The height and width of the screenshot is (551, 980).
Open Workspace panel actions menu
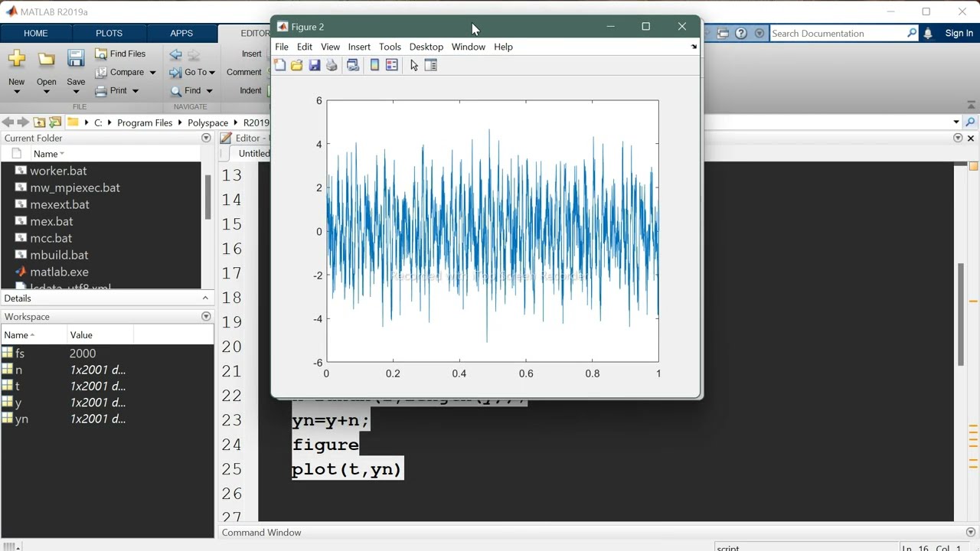(206, 316)
